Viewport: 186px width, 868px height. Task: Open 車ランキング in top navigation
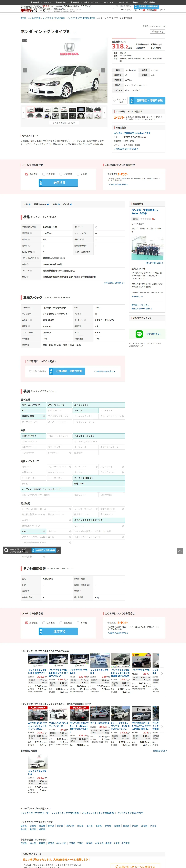coord(109,2)
